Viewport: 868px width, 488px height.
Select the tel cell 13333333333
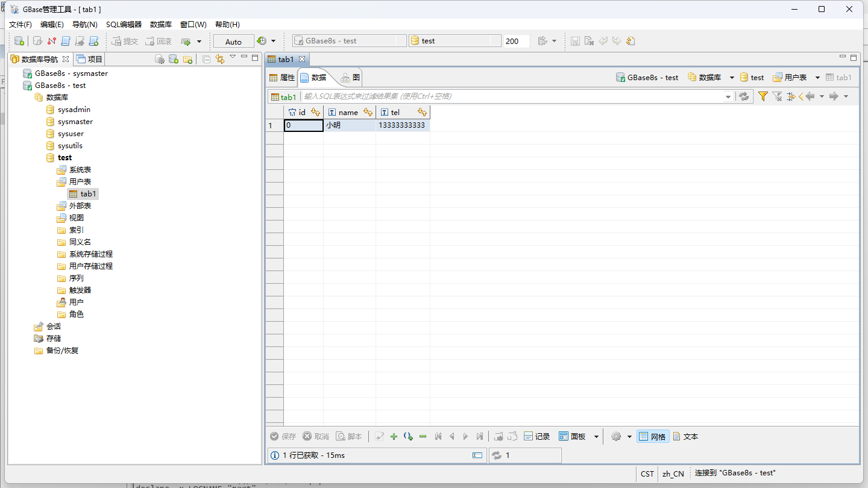click(x=402, y=125)
